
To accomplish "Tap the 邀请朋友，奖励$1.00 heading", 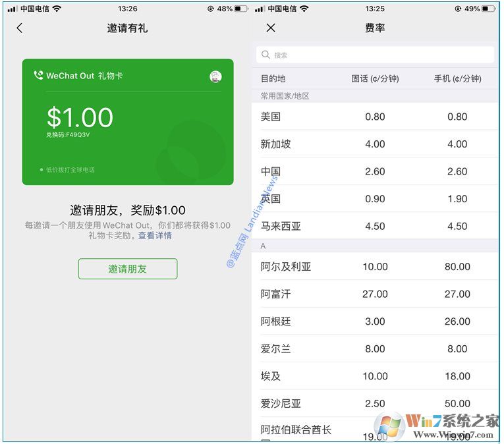I will (128, 210).
